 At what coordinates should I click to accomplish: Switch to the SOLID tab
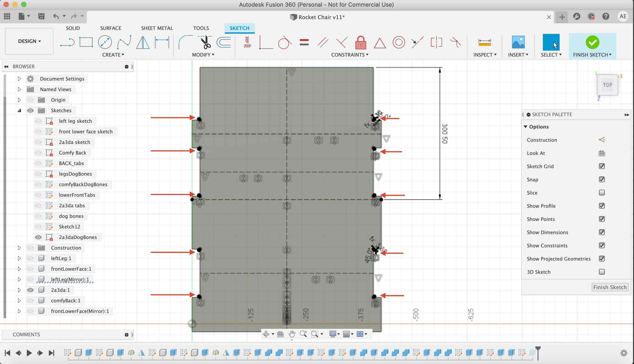[x=73, y=28]
